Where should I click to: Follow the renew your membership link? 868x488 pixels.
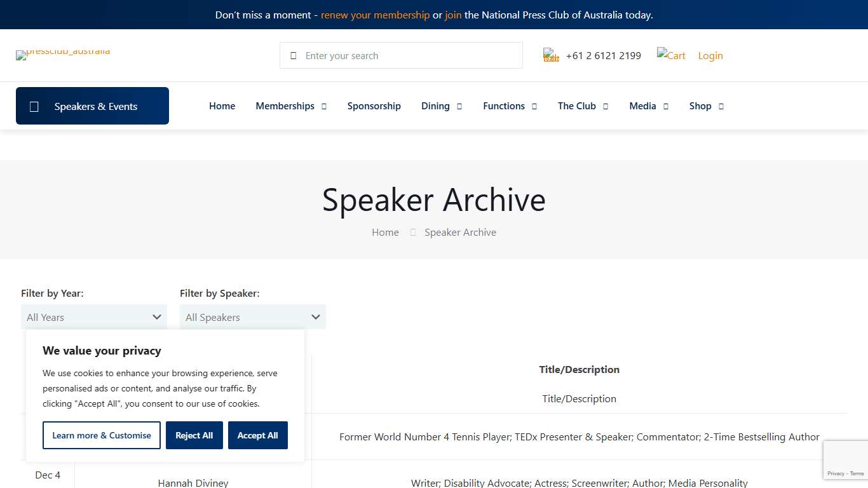(x=376, y=15)
